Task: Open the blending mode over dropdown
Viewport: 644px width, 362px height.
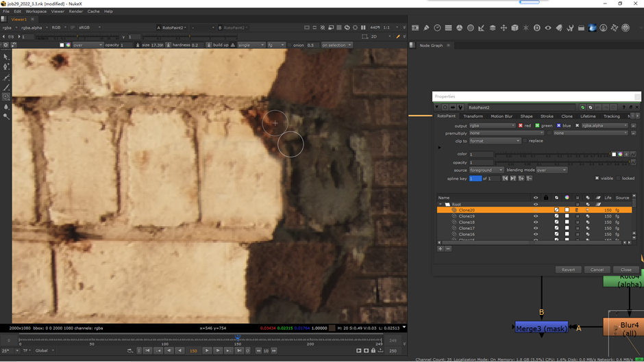Action: point(552,170)
